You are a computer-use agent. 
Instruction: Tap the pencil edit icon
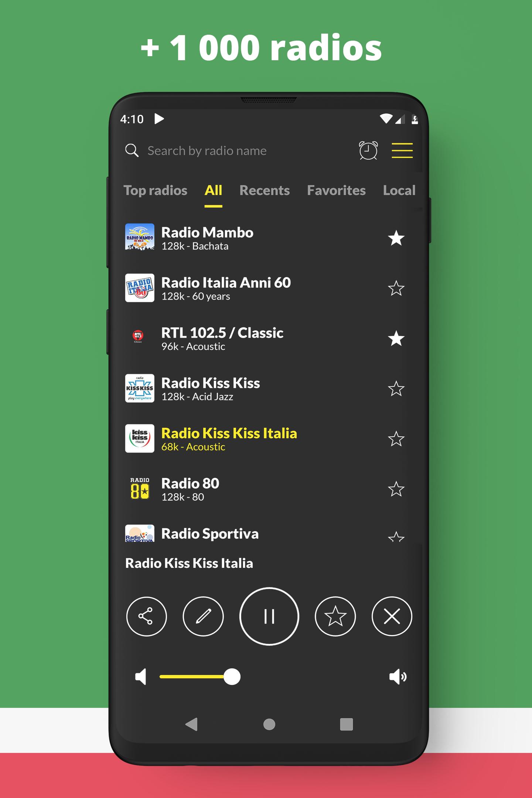click(x=203, y=616)
